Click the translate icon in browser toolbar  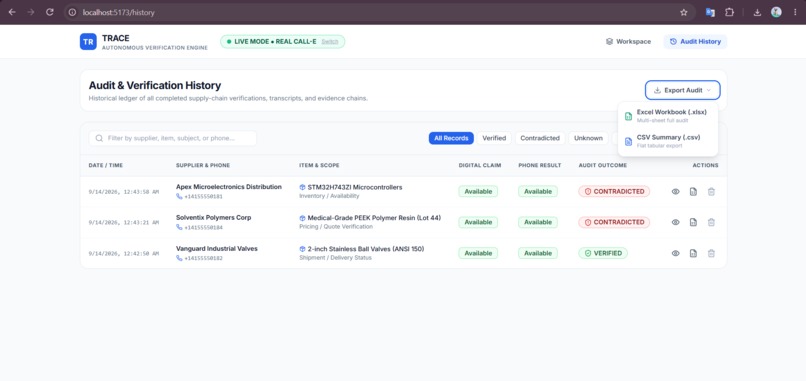coord(710,12)
